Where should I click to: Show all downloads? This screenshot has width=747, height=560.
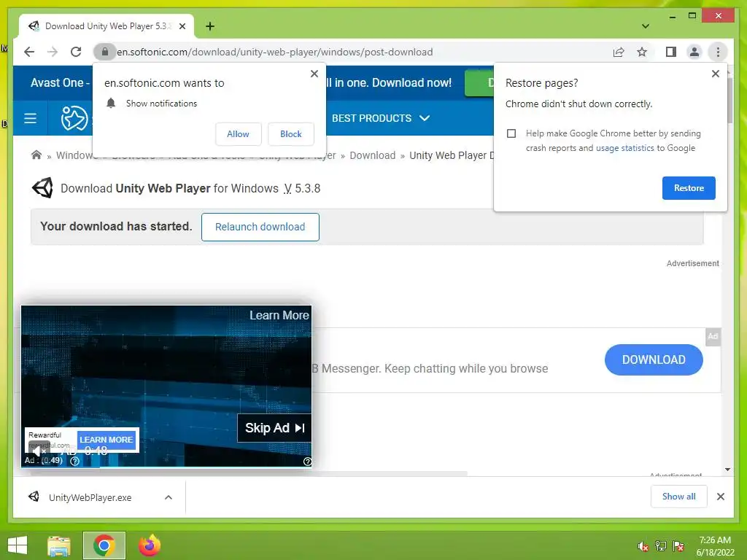coord(679,497)
